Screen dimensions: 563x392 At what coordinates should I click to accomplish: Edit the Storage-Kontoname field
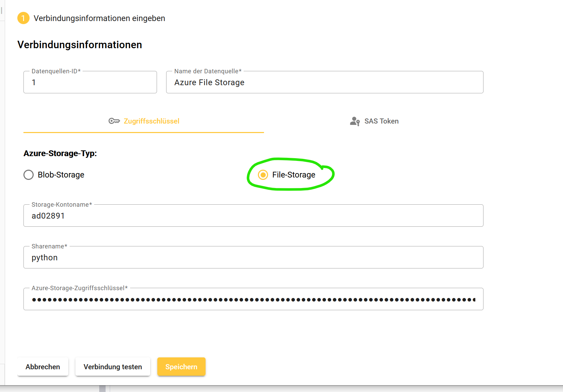click(253, 216)
